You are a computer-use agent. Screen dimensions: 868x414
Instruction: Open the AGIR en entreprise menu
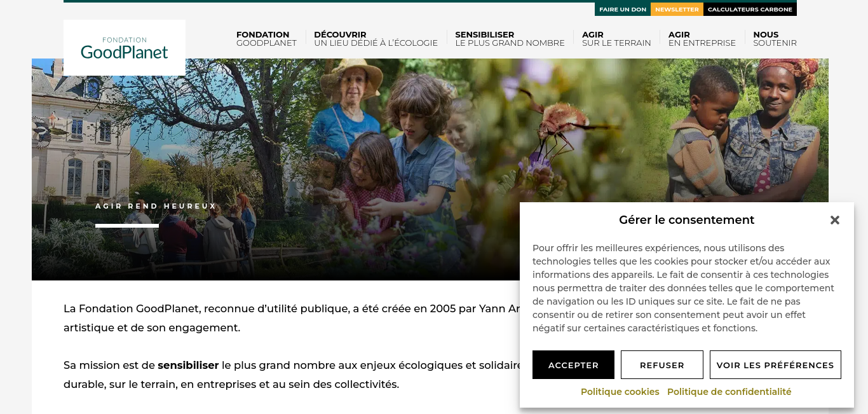coord(702,39)
